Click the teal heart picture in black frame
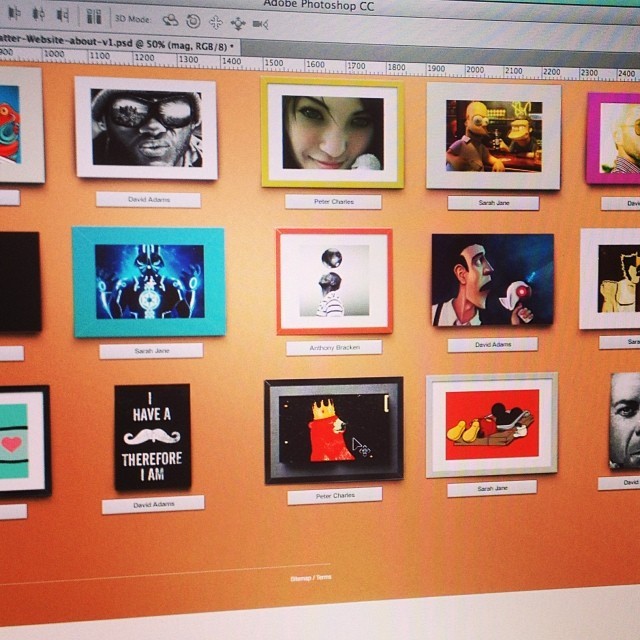 (24, 441)
